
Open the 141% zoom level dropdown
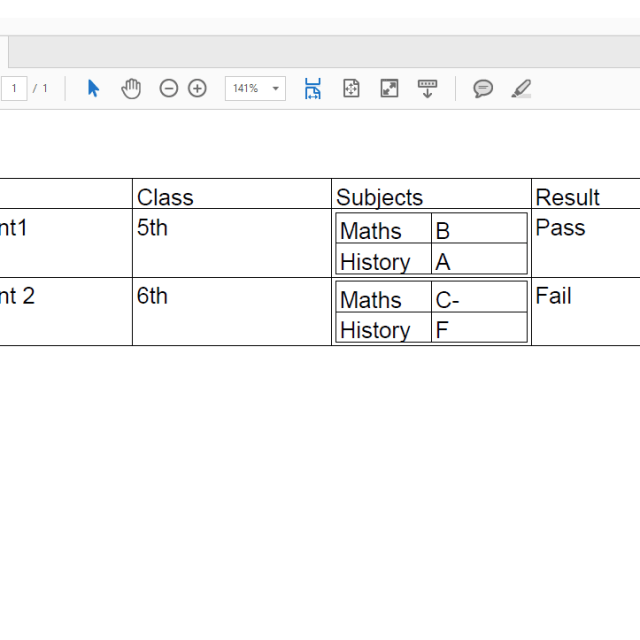point(255,89)
